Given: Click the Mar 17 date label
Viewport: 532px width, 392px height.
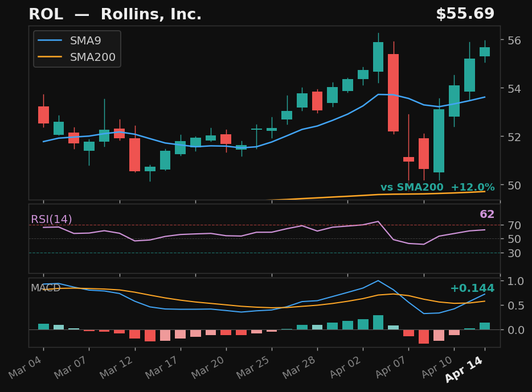Looking at the screenshot, I should 162,368.
